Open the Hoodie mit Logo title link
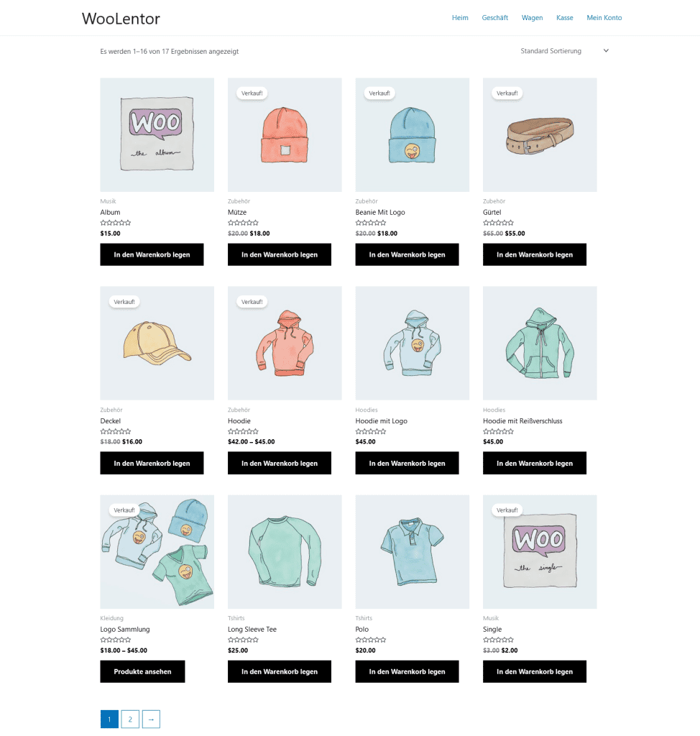 (381, 421)
